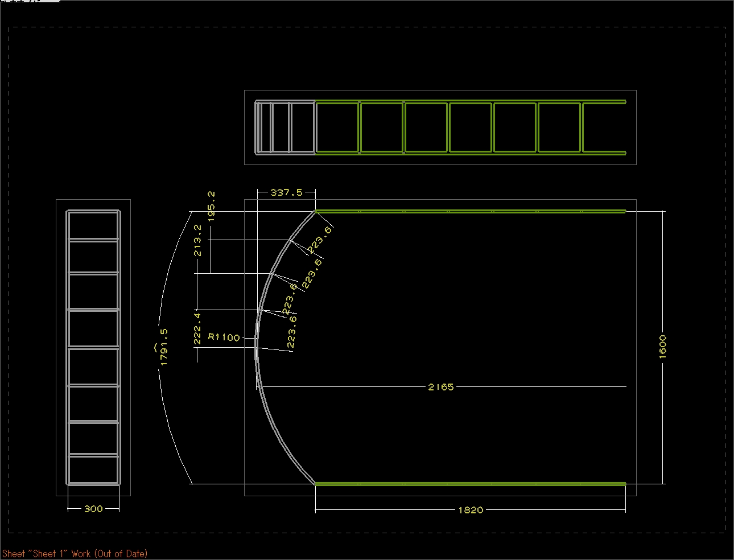Click the Sheet 1 Work status text
Screen dimensions: 734x560
[x=75, y=553]
